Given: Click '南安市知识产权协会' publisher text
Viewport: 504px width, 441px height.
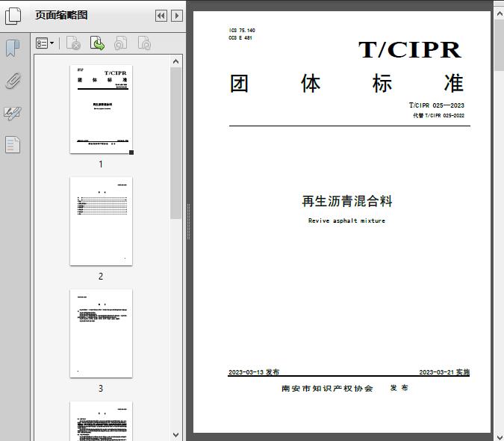Looking at the screenshot, I should 327,388.
